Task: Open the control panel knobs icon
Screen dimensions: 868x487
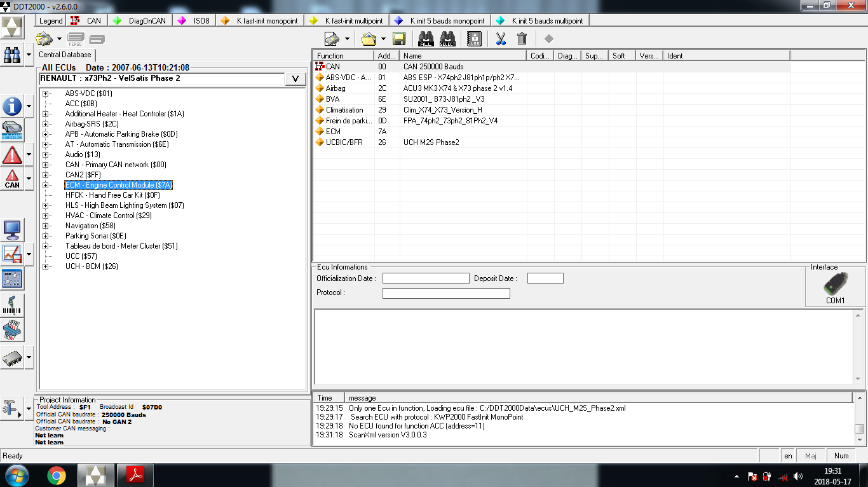Action: coord(12,278)
